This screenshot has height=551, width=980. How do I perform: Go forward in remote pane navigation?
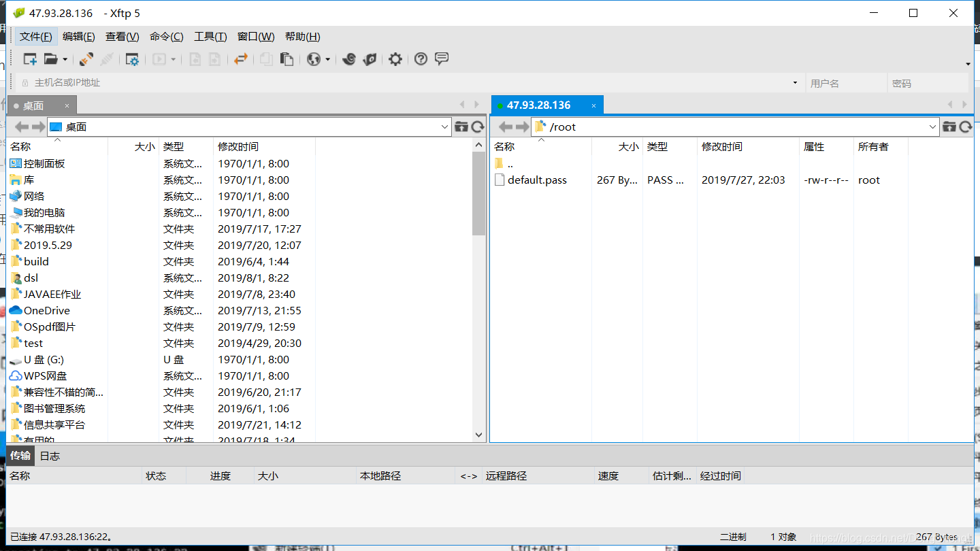tap(522, 127)
